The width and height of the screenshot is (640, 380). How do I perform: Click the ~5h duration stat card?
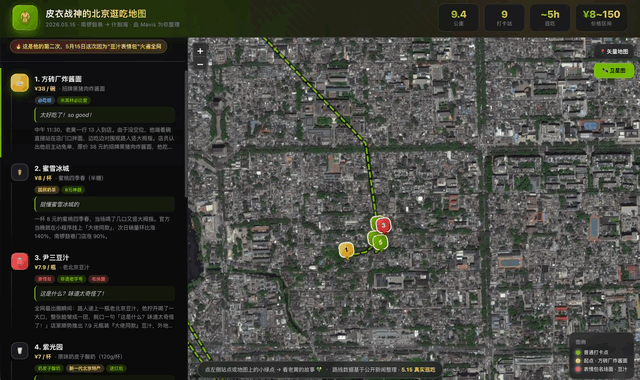tap(550, 18)
